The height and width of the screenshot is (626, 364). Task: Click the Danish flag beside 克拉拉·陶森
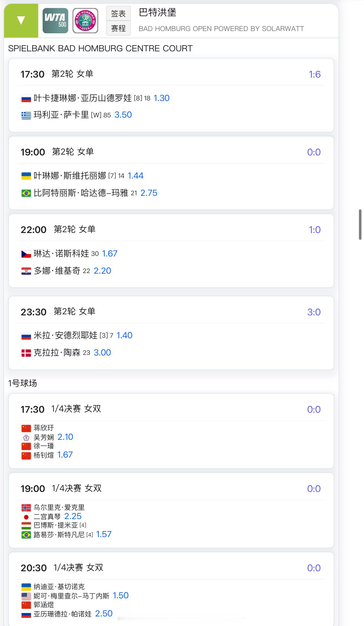(26, 353)
